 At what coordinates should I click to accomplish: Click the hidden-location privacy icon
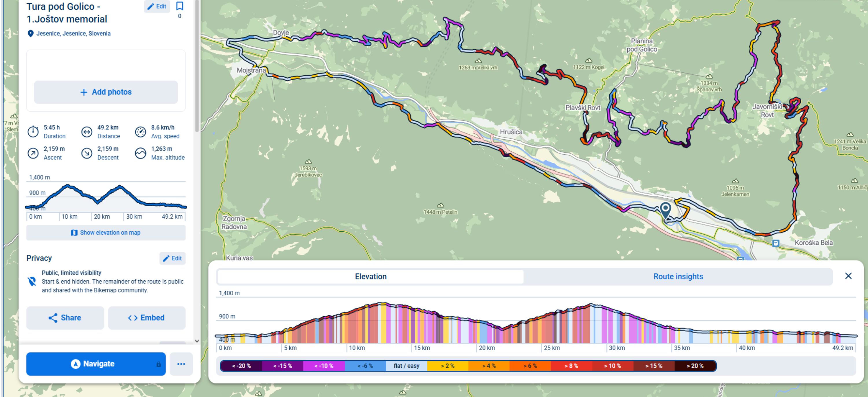point(32,281)
